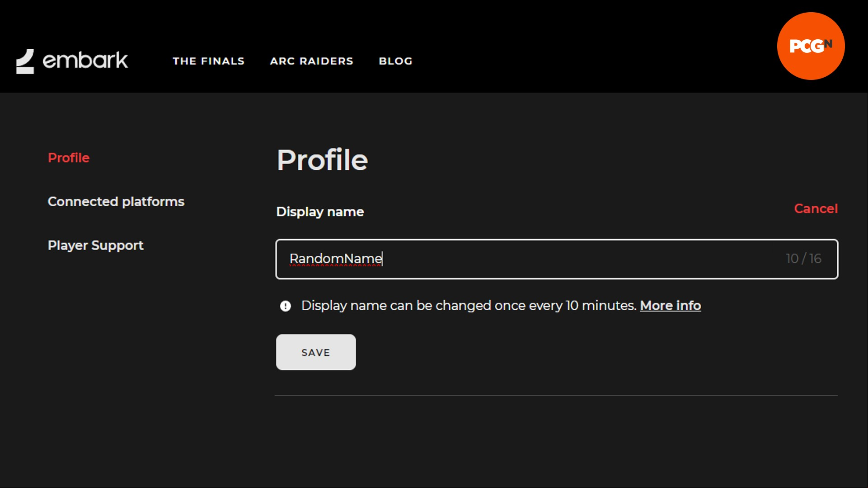Save the new display name
The width and height of the screenshot is (868, 488).
click(x=316, y=352)
